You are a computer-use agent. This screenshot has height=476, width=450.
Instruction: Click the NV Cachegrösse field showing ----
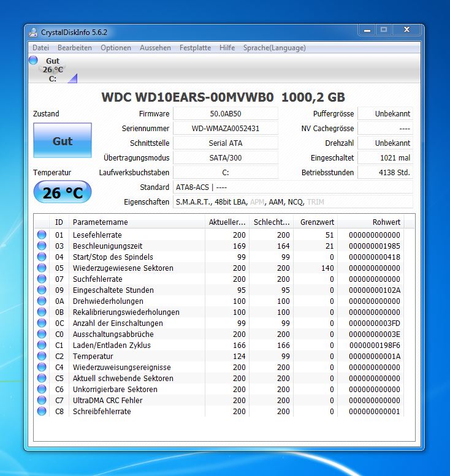(385, 128)
